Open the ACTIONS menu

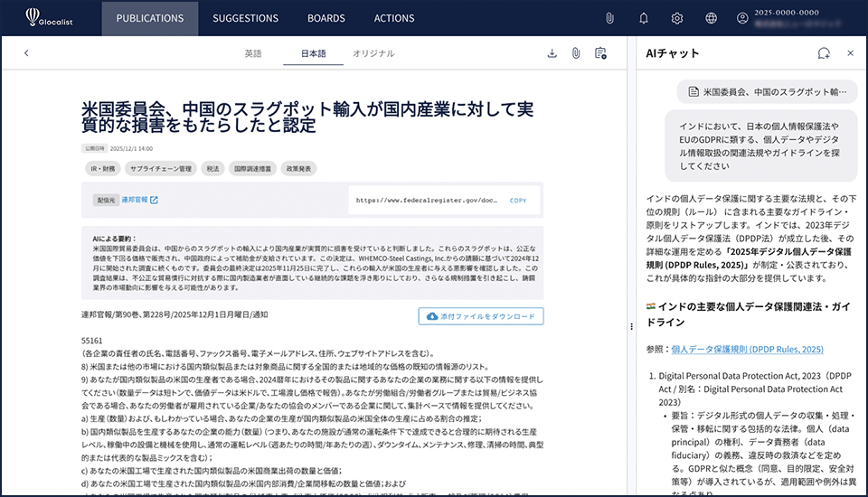[393, 18]
